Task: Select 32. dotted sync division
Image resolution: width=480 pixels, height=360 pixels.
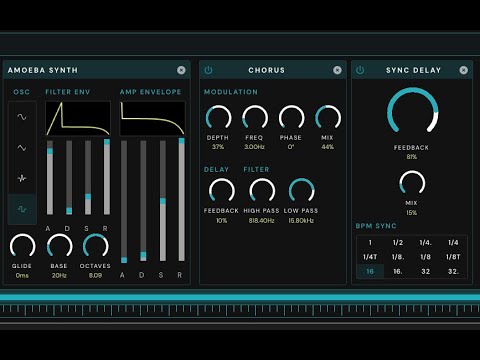Action: [x=453, y=271]
